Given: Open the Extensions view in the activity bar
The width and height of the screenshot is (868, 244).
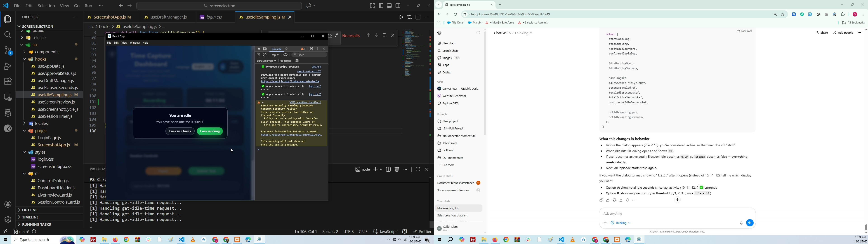Looking at the screenshot, I should pos(8,81).
